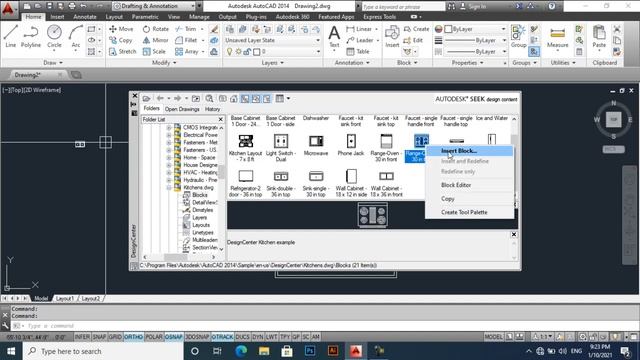This screenshot has height=360, width=640.
Task: Expand the Modify panel
Action: pyautogui.click(x=164, y=63)
